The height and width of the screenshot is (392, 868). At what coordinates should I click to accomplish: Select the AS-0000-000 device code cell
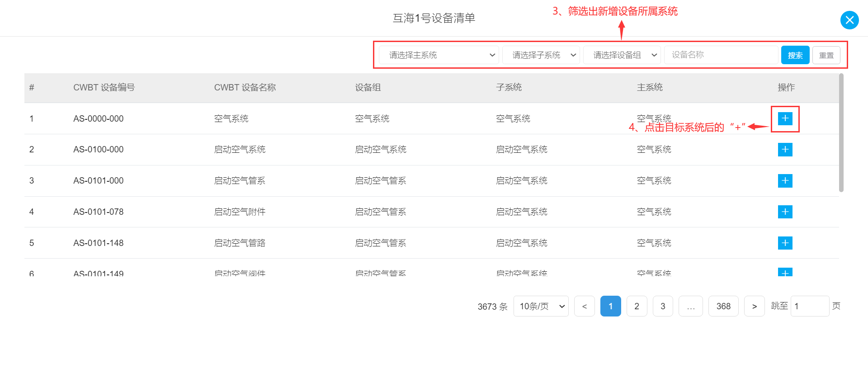pos(99,118)
